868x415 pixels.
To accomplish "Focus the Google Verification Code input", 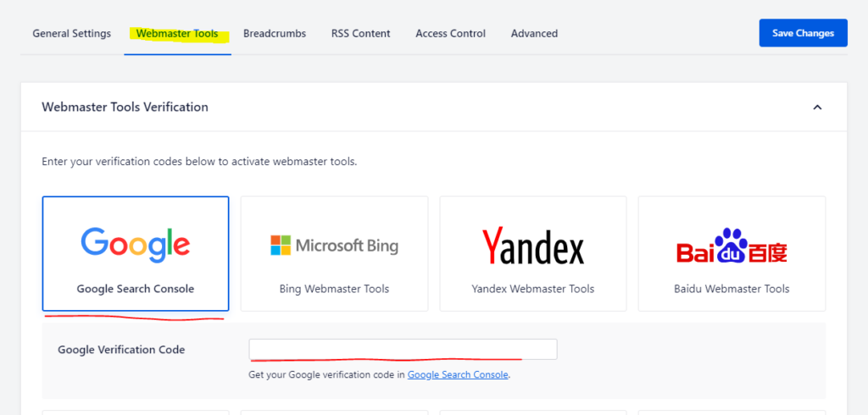I will (403, 349).
